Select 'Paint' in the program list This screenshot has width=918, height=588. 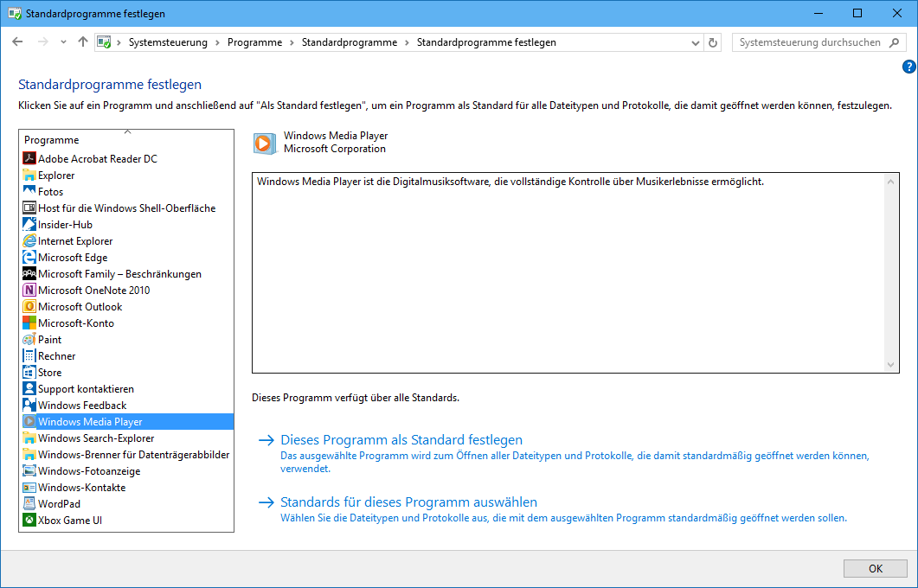click(x=50, y=339)
